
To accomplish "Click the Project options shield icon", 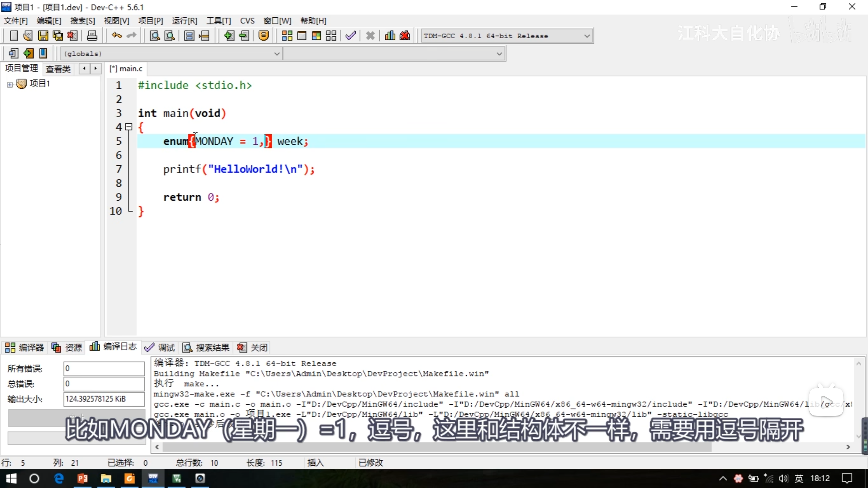I will [263, 36].
